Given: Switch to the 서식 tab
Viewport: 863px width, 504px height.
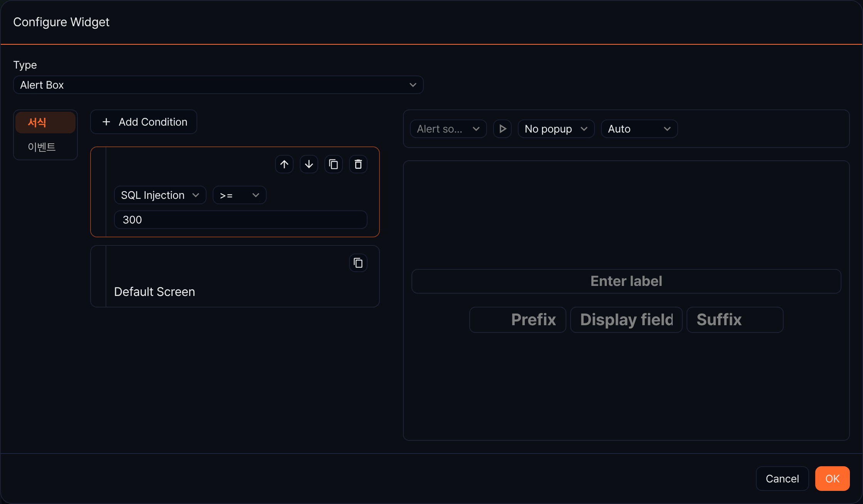Looking at the screenshot, I should 45,123.
